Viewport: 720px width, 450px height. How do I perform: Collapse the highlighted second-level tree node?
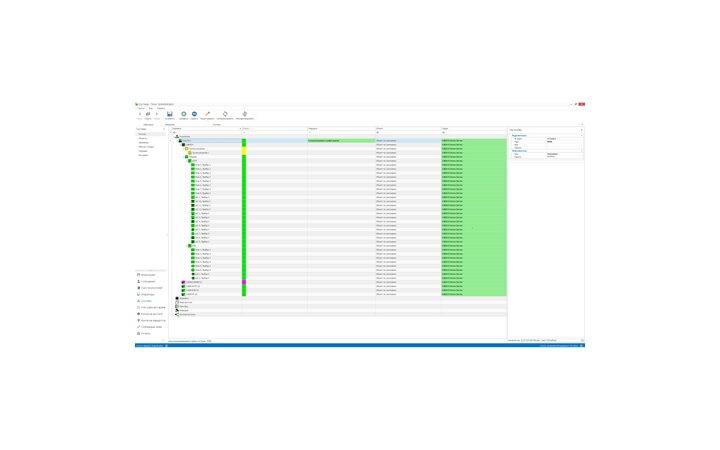[x=177, y=141]
